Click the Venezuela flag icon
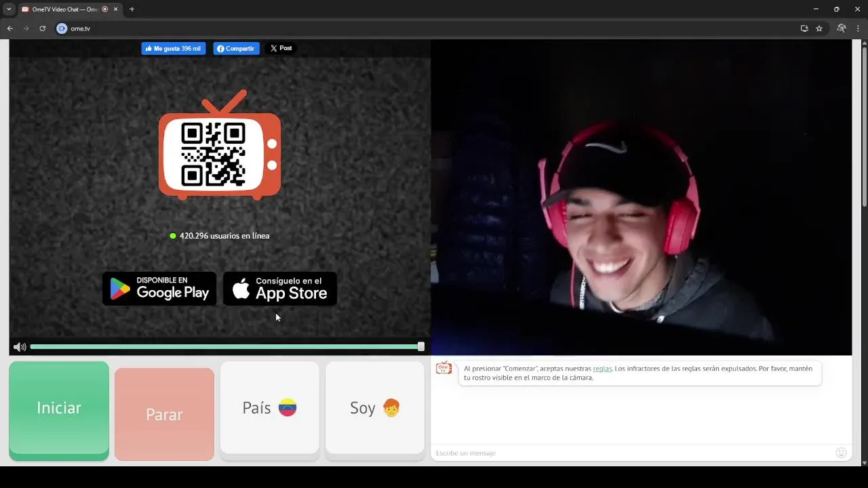 point(288,407)
